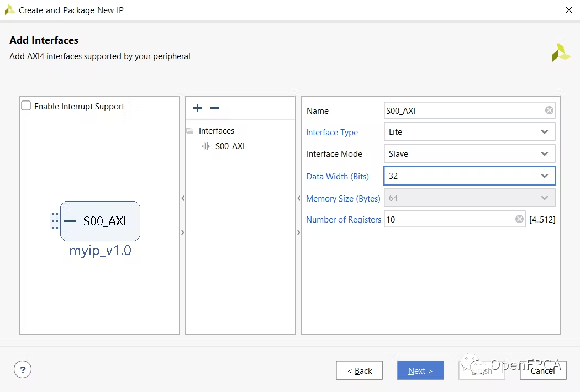
Task: Click the plus icon to add interface
Action: [197, 108]
